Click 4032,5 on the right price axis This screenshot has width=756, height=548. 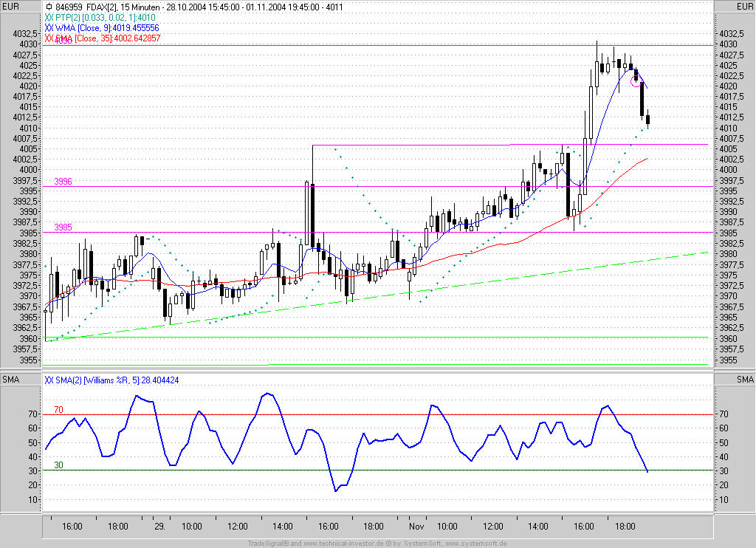pyautogui.click(x=731, y=34)
